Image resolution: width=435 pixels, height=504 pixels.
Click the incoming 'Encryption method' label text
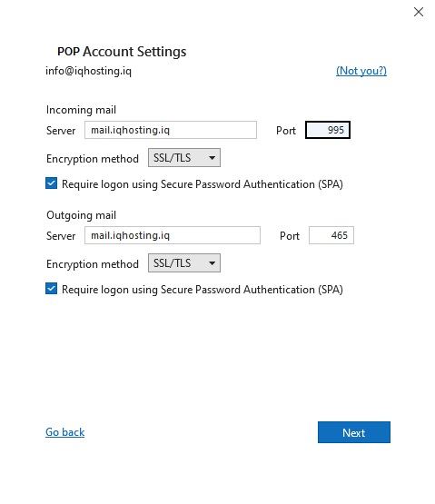[93, 159]
